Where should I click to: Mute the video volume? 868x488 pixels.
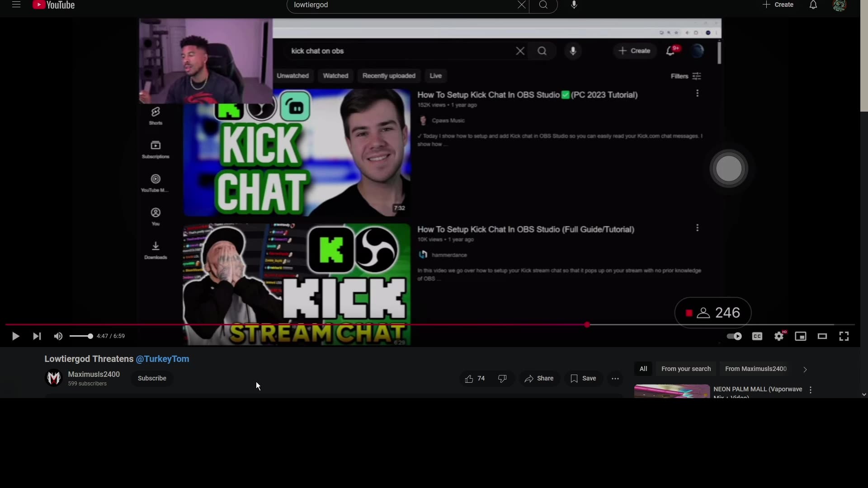coord(57,336)
